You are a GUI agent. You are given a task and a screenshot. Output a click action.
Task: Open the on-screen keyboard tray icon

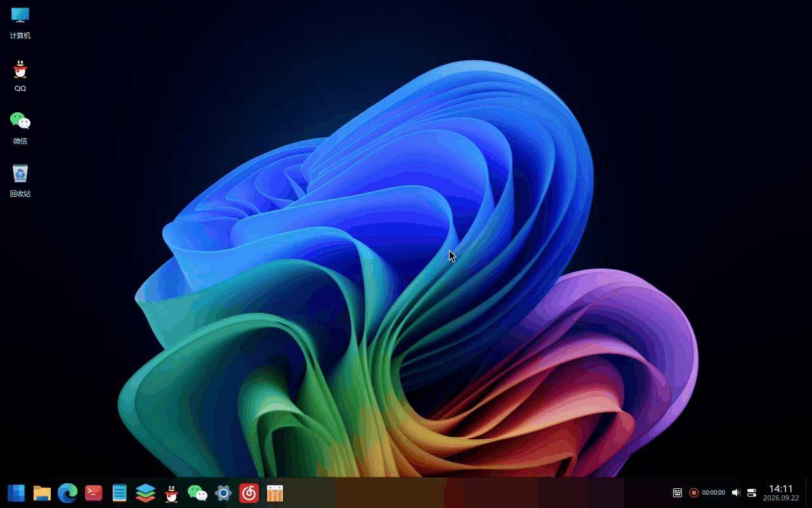(678, 493)
